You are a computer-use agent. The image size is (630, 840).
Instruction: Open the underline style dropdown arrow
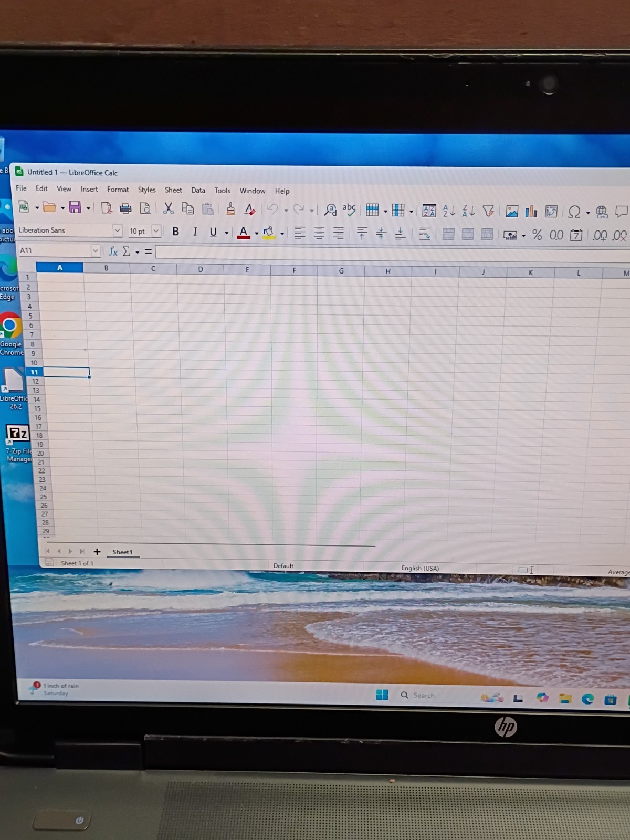[x=227, y=233]
